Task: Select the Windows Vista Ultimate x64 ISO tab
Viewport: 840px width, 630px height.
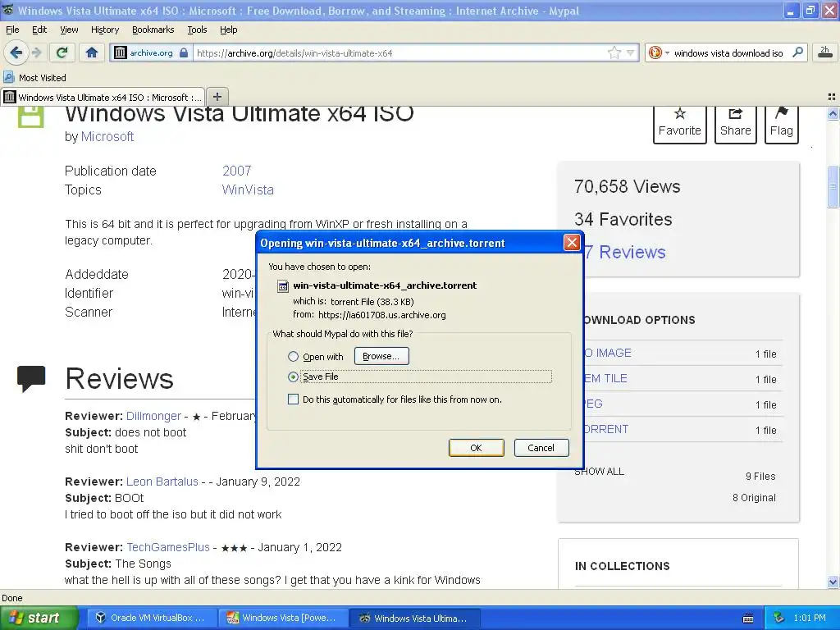Action: (x=103, y=97)
